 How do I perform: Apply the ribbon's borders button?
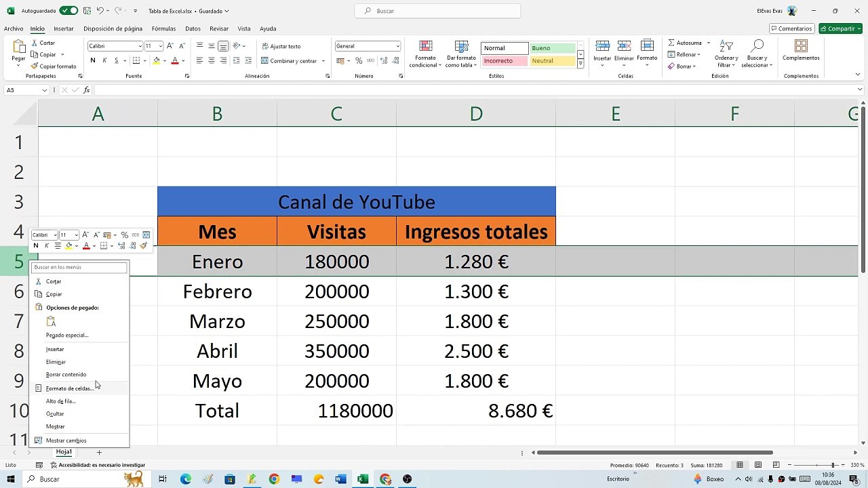pos(135,60)
